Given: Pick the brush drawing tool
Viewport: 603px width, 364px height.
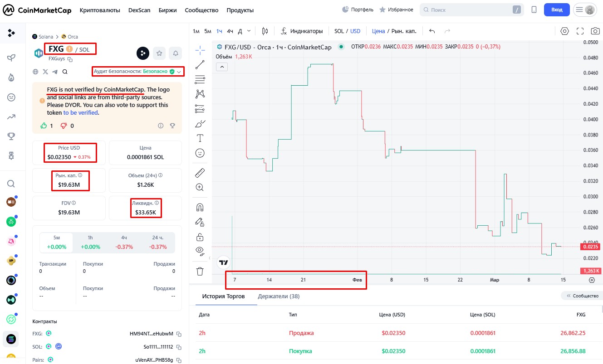Looking at the screenshot, I should pos(200,123).
